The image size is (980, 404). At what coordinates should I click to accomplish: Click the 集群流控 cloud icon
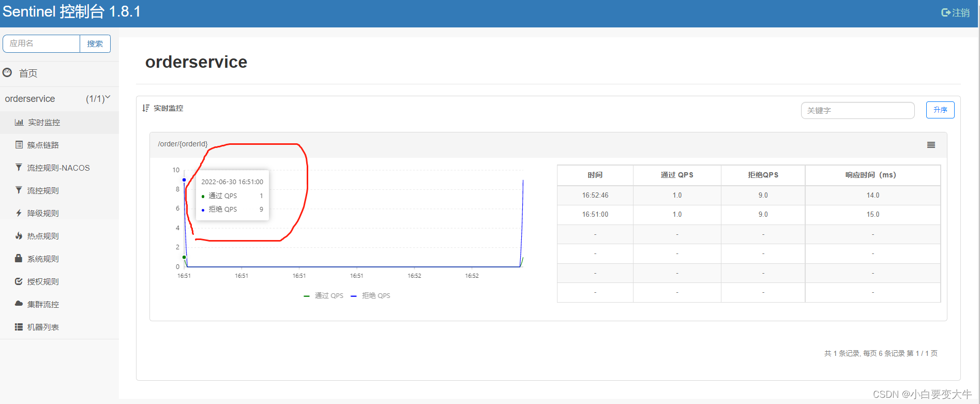[x=19, y=304]
